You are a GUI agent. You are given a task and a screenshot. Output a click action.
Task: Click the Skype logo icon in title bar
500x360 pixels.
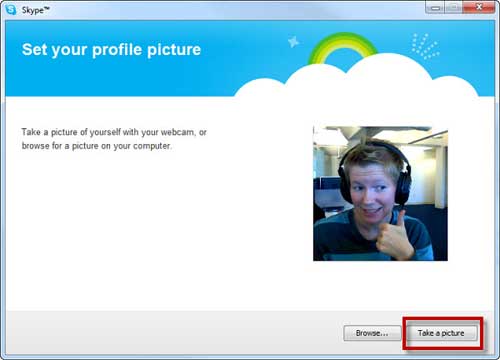11,10
